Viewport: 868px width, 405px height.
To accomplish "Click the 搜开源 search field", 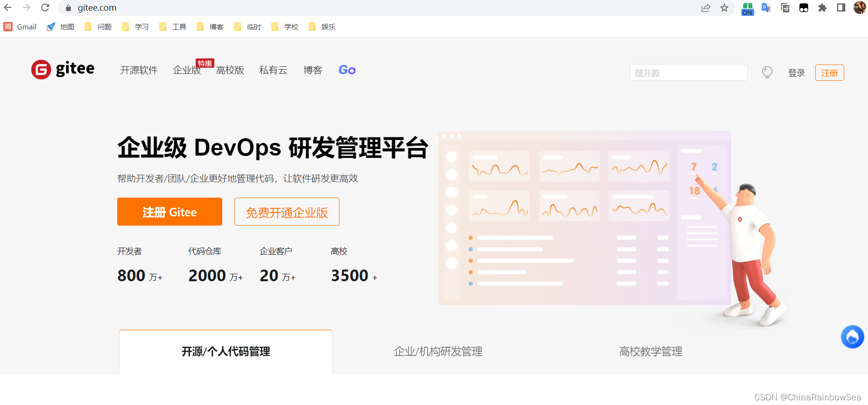I will [x=688, y=72].
